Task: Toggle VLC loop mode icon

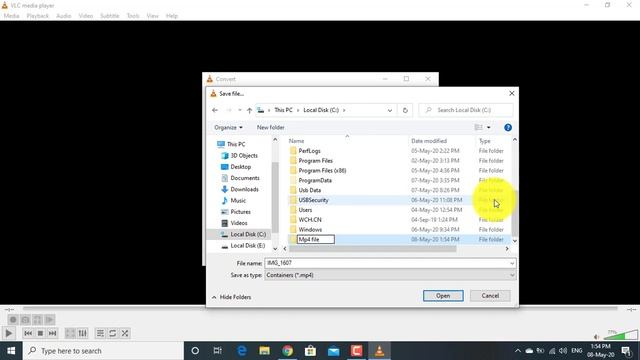Action: point(112,333)
